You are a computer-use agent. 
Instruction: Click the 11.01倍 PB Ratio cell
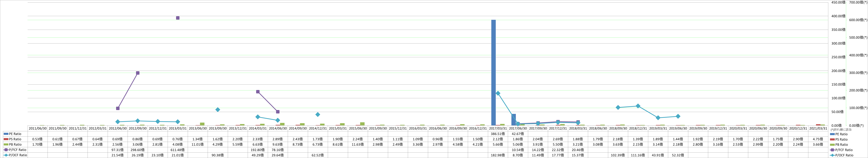point(198,145)
